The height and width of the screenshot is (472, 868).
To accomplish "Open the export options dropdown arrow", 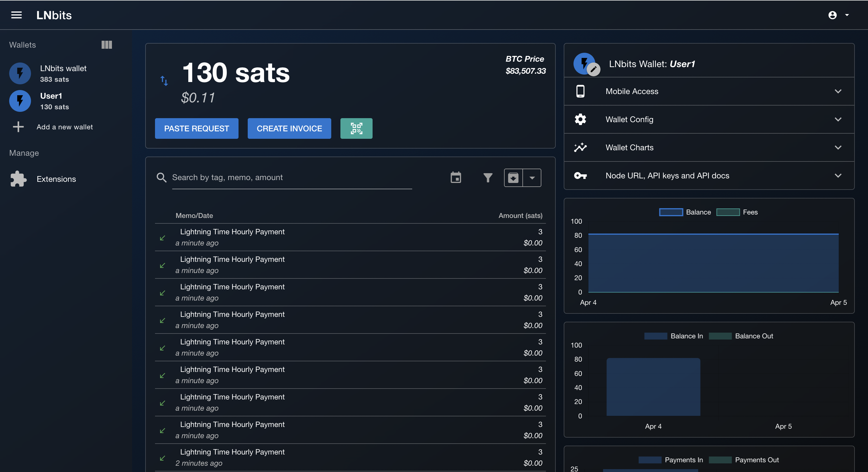I will (532, 178).
